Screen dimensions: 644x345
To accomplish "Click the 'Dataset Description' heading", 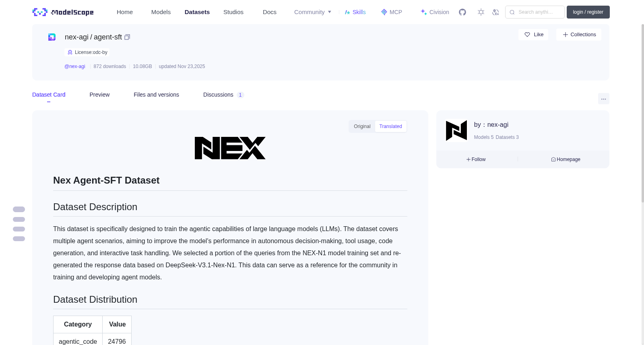I will coord(95,207).
